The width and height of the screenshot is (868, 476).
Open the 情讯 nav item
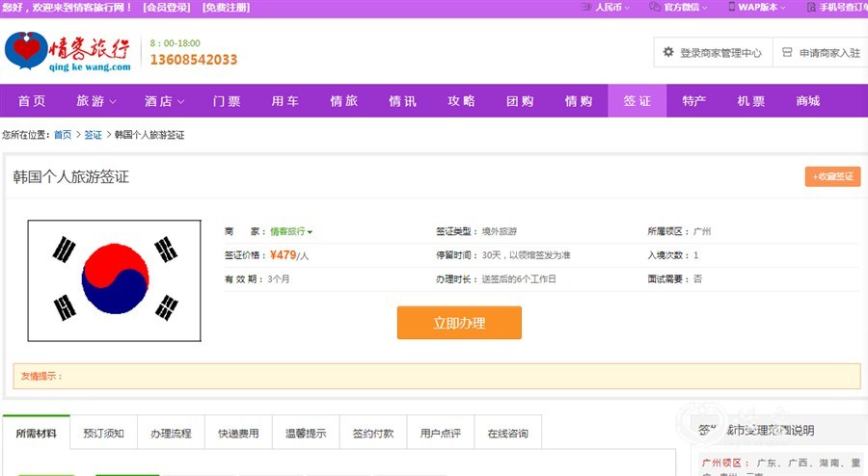coord(402,101)
